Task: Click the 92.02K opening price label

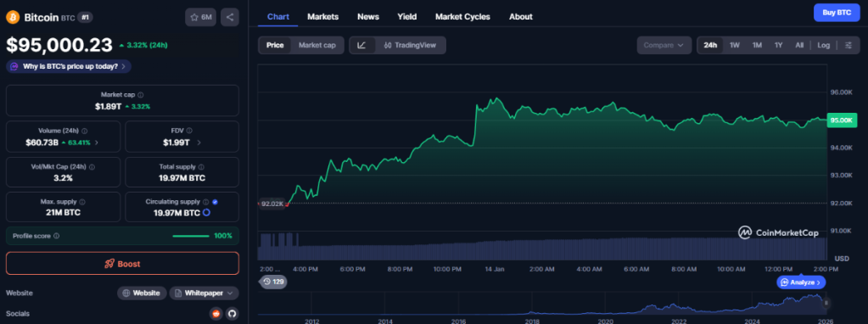Action: (272, 204)
